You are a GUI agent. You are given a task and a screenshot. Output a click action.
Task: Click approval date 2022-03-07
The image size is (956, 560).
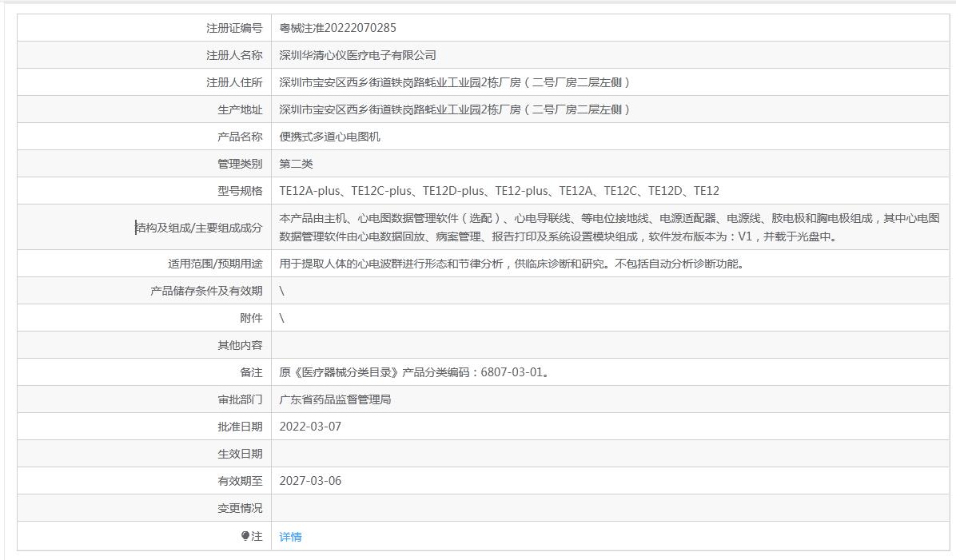309,427
